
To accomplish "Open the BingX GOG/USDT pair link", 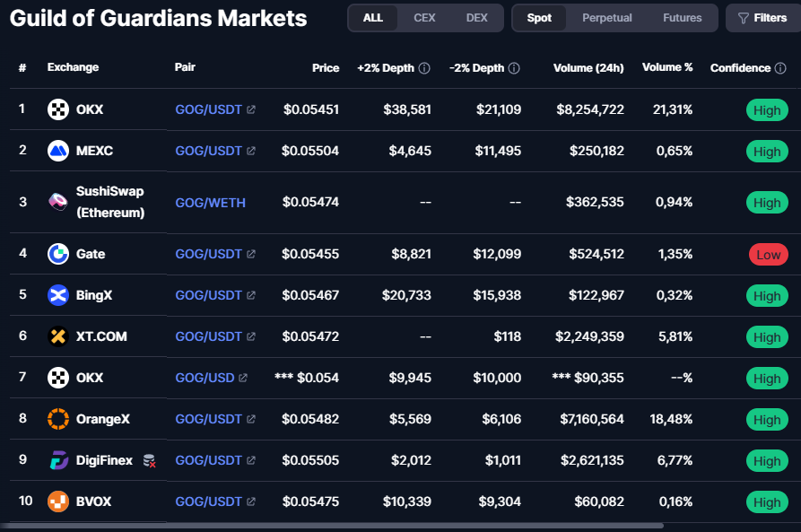I will click(208, 295).
